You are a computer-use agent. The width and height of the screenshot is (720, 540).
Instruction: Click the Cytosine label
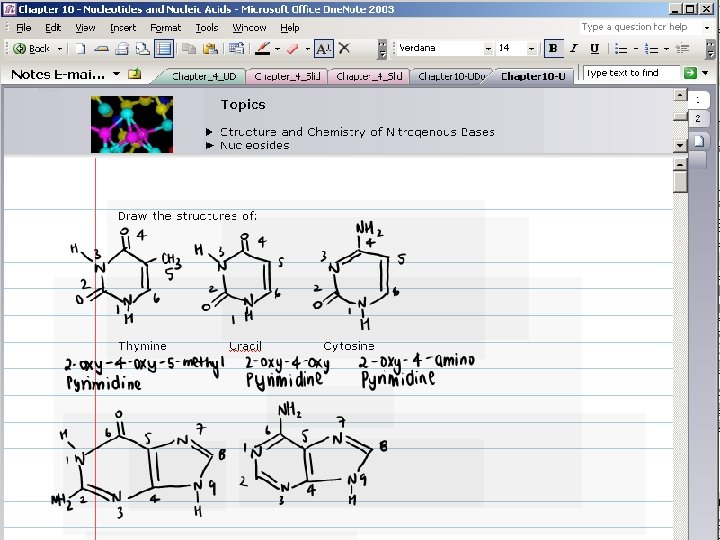pyautogui.click(x=349, y=346)
